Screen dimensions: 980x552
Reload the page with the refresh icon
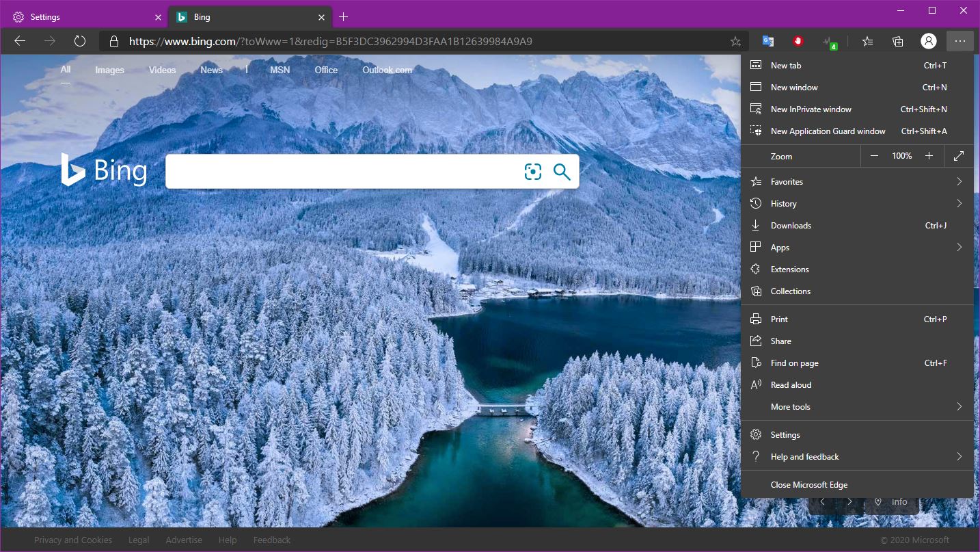click(x=80, y=41)
